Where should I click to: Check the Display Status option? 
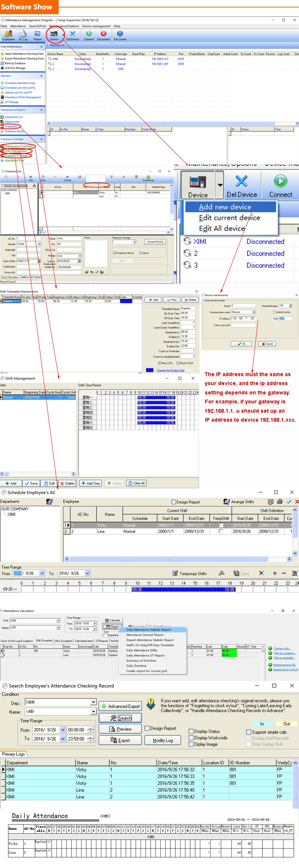click(191, 731)
